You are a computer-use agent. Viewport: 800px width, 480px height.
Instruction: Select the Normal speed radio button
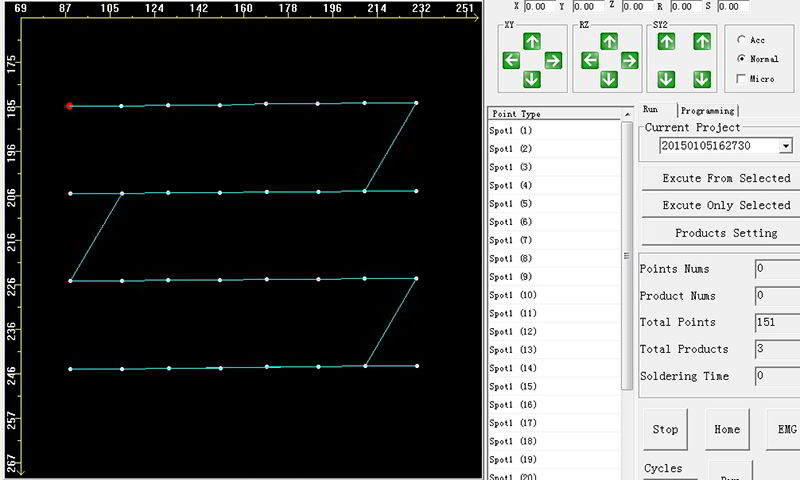(740, 59)
